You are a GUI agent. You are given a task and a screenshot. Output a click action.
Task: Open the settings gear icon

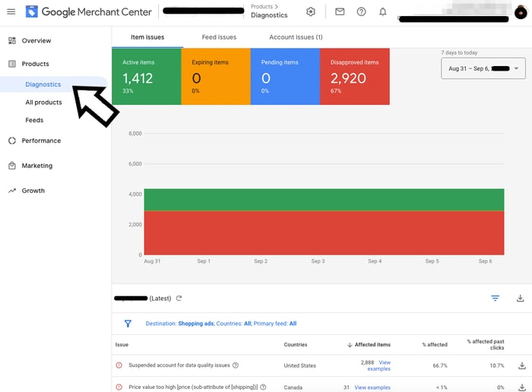[311, 12]
